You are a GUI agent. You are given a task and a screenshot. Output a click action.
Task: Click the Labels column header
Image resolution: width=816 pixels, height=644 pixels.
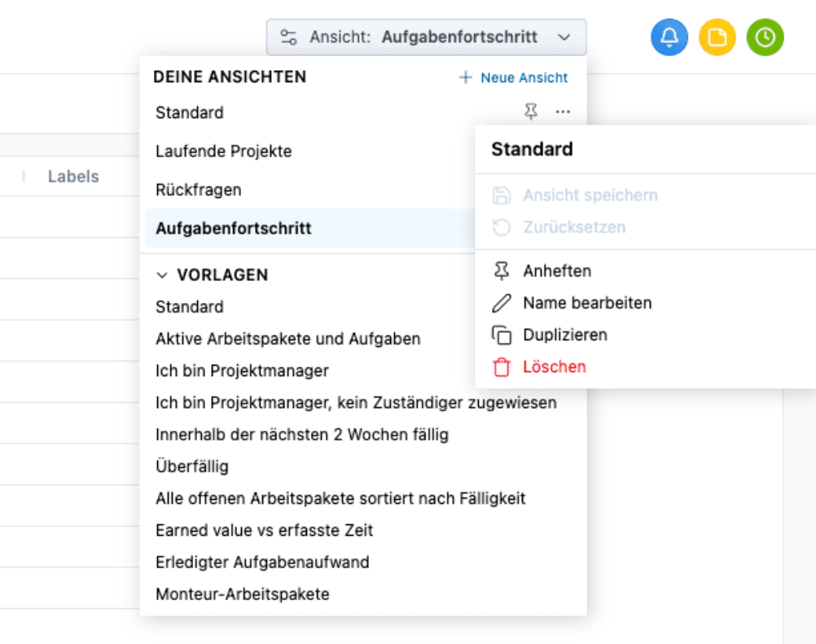tap(73, 177)
